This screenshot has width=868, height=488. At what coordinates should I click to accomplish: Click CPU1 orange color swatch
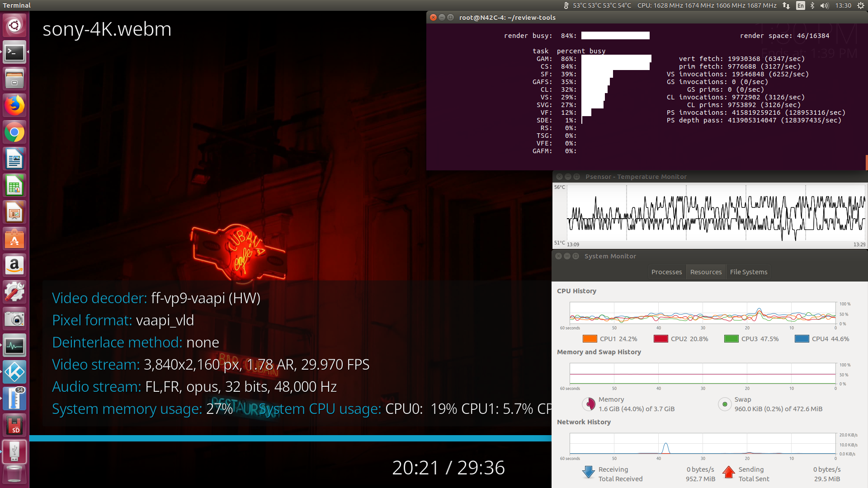(590, 339)
